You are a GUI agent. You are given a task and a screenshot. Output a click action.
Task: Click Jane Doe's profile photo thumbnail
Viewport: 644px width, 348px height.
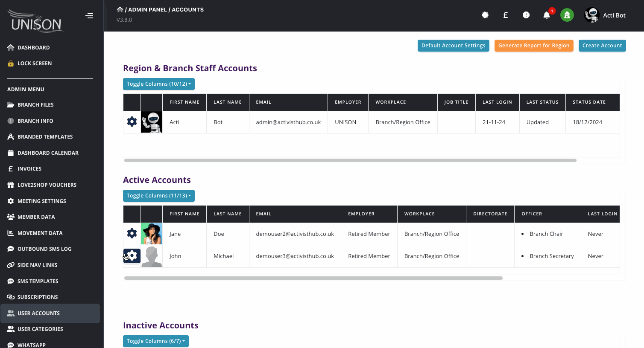point(152,234)
